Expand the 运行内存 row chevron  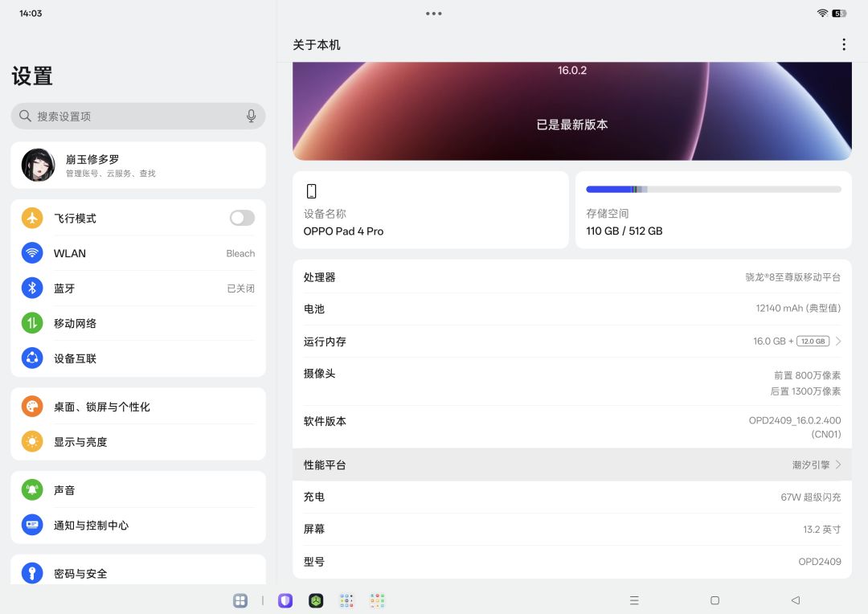[x=838, y=341]
